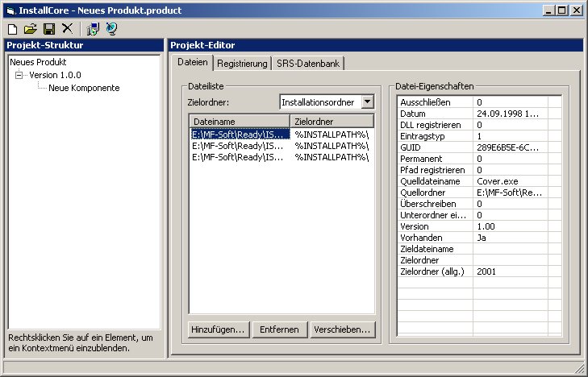Click the Datum value 24.09.1998
The image size is (588, 377).
[510, 114]
